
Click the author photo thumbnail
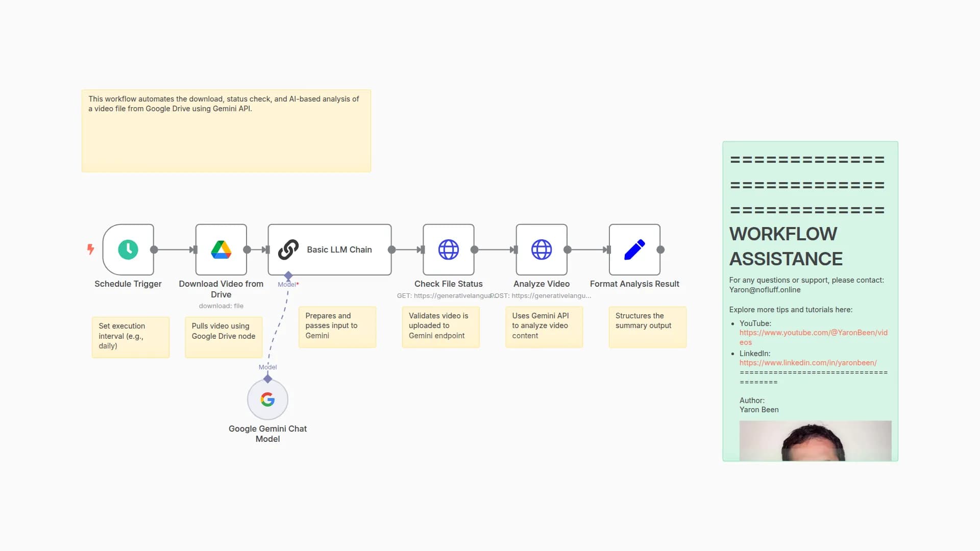[x=815, y=441]
